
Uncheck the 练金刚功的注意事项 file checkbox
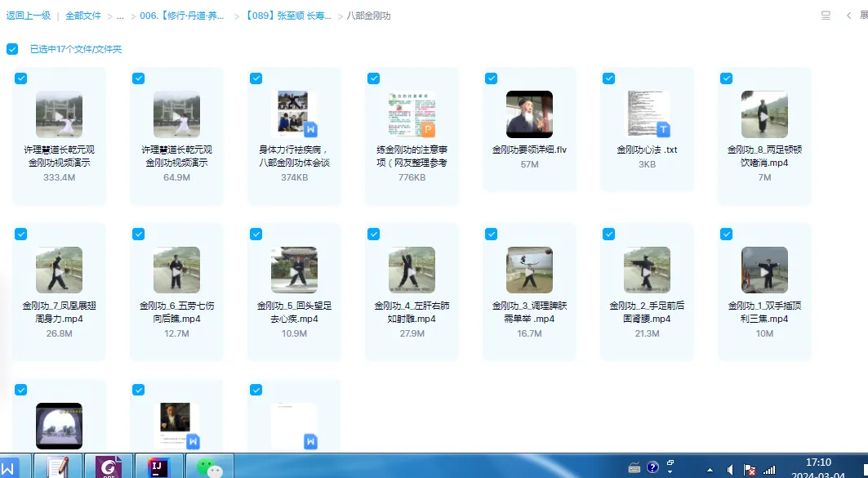pos(374,78)
